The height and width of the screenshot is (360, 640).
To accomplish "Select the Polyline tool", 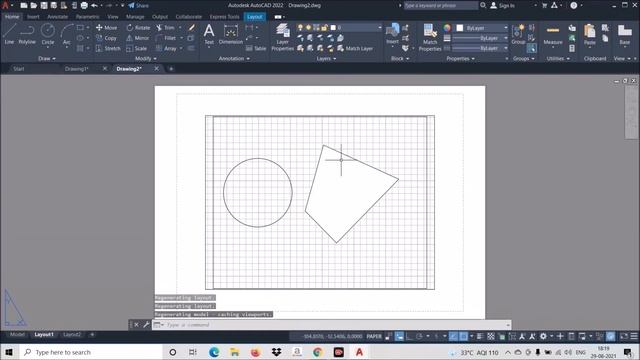I will pos(27,33).
